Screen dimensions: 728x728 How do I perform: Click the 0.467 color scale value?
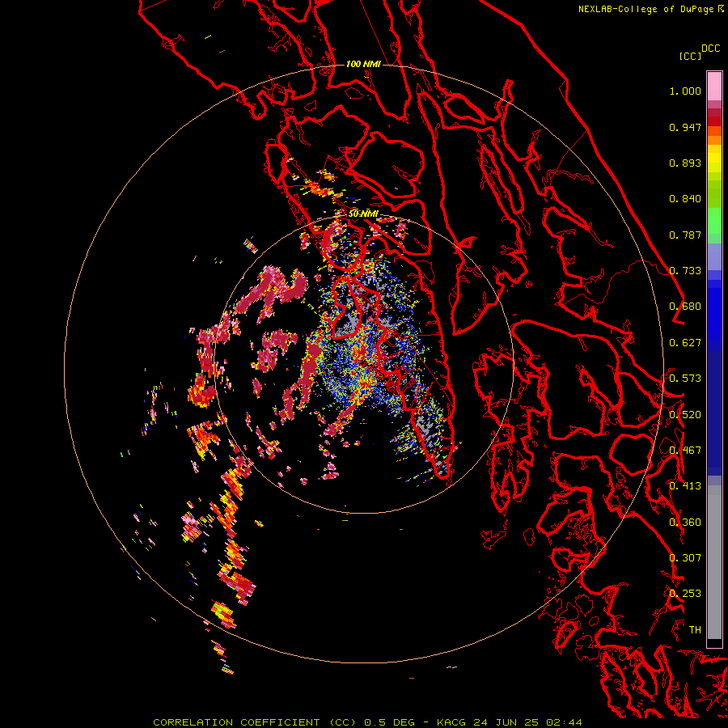tap(685, 451)
